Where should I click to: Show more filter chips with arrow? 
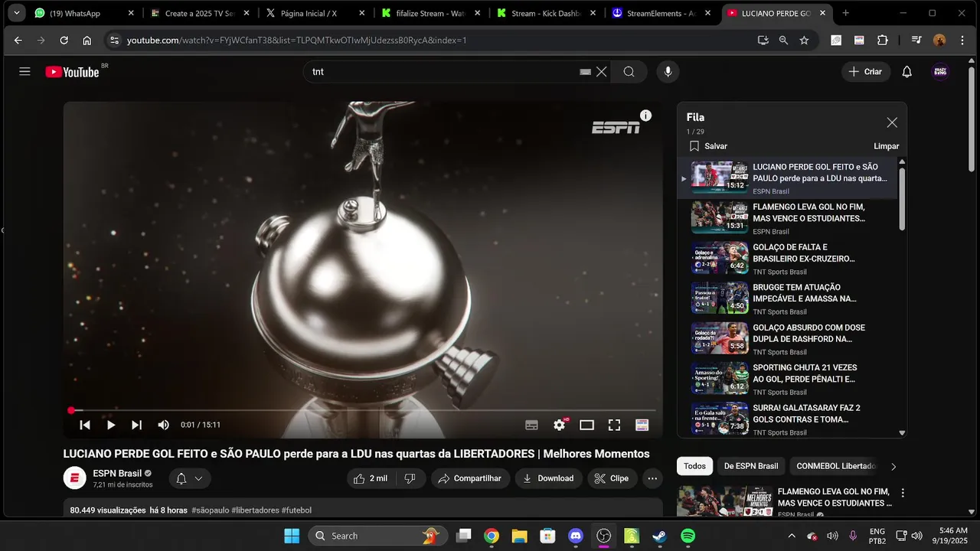pyautogui.click(x=893, y=466)
